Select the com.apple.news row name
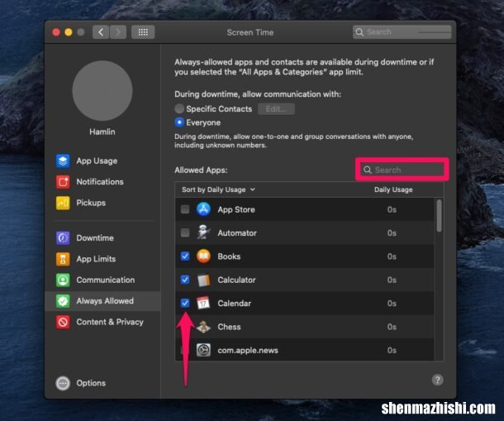The width and height of the screenshot is (504, 421). [x=248, y=350]
